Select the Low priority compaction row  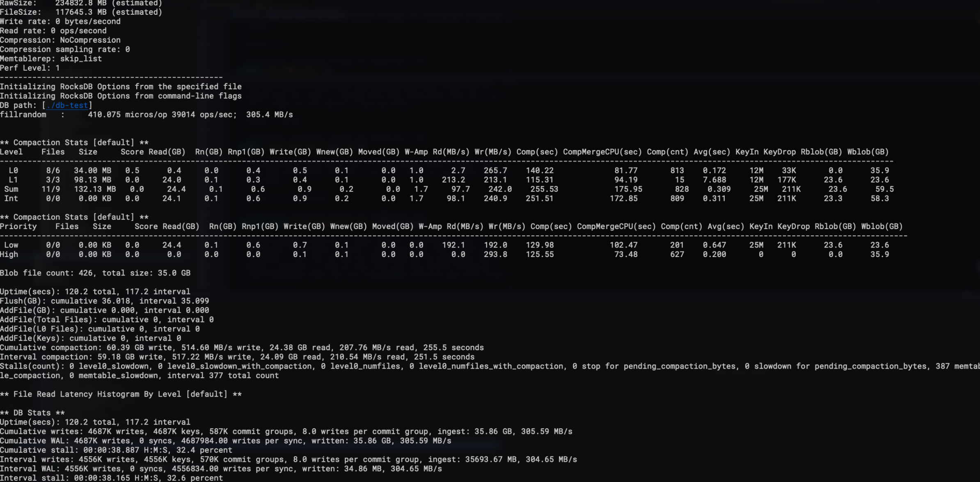tap(246, 245)
